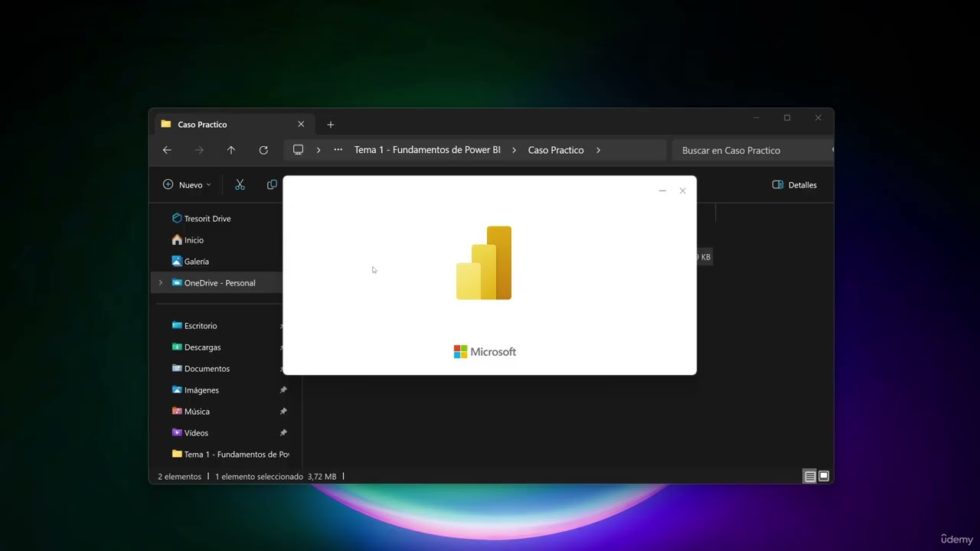980x551 pixels.
Task: Expand chevron after the PC icon
Action: coord(318,150)
